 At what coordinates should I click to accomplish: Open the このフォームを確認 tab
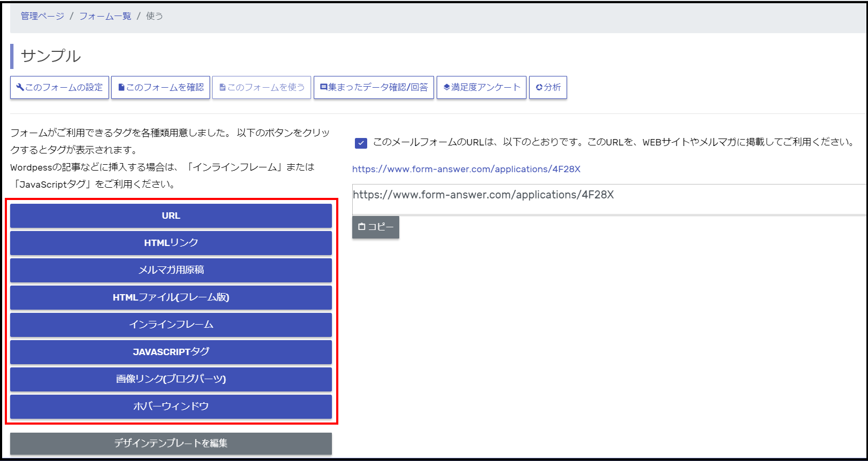click(160, 87)
